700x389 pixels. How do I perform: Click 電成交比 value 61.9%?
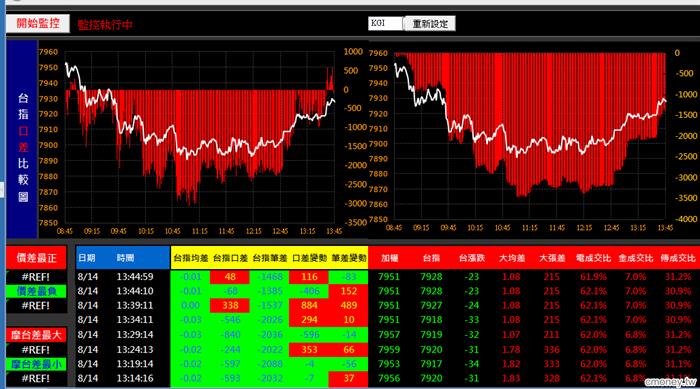pos(593,277)
